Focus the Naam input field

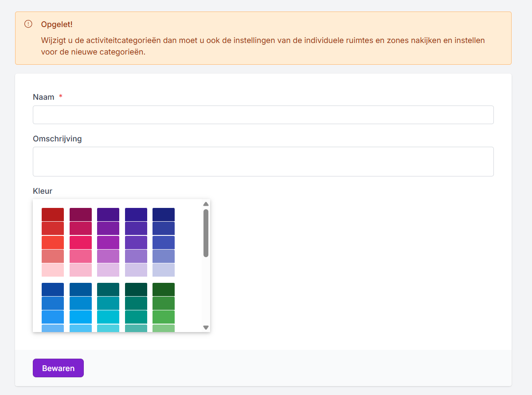(x=263, y=115)
